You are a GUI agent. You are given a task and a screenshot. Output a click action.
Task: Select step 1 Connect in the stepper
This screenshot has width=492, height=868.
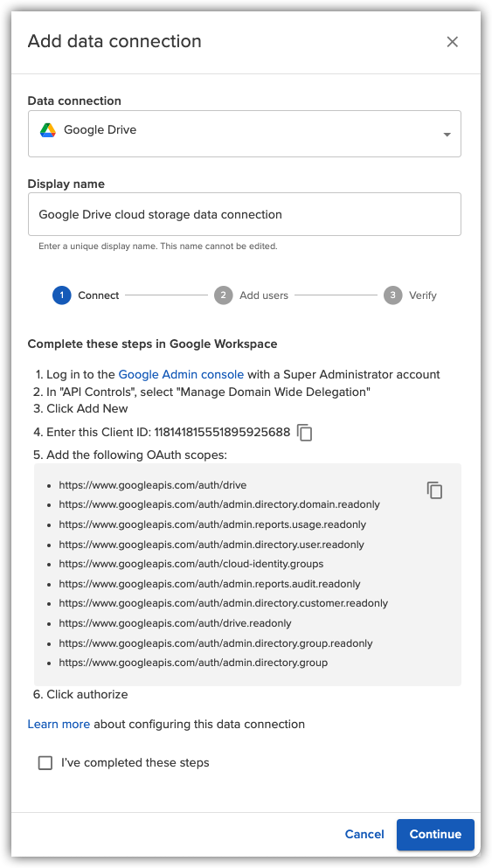(86, 295)
